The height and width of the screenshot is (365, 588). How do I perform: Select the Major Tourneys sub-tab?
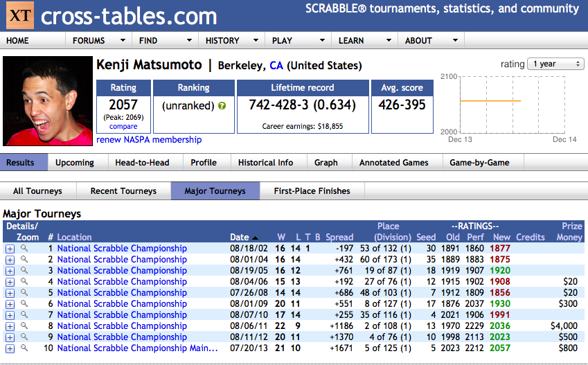pyautogui.click(x=215, y=191)
